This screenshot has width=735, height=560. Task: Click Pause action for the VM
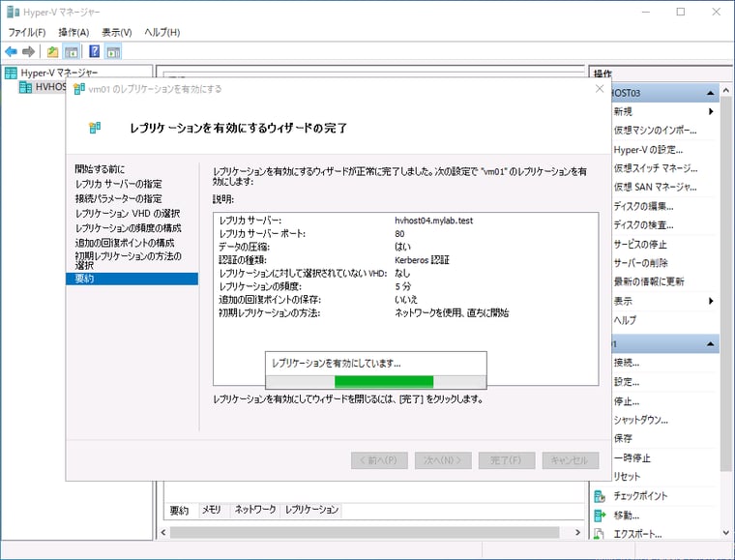(632, 457)
